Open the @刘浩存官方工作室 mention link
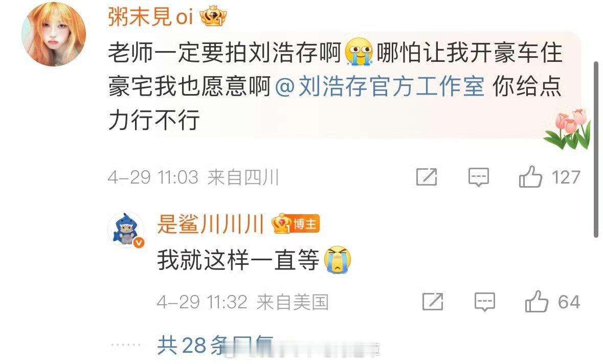603x364 pixels. (380, 85)
